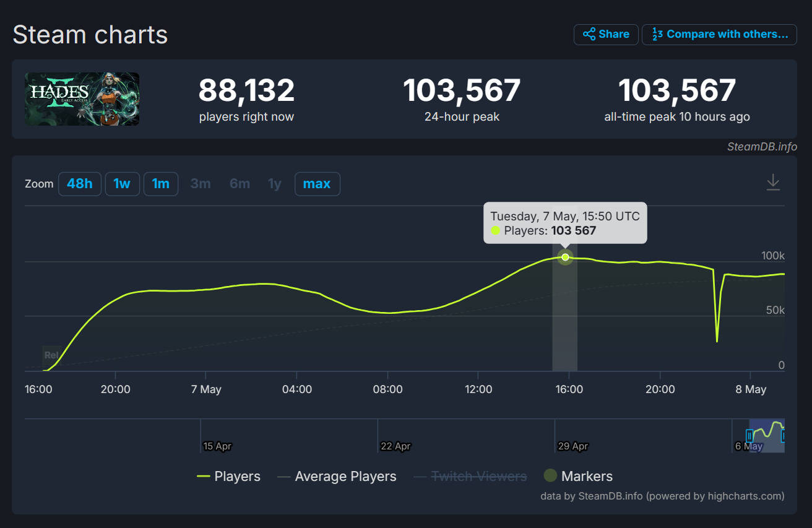
Task: Click the chart download menu icon
Action: [x=773, y=183]
